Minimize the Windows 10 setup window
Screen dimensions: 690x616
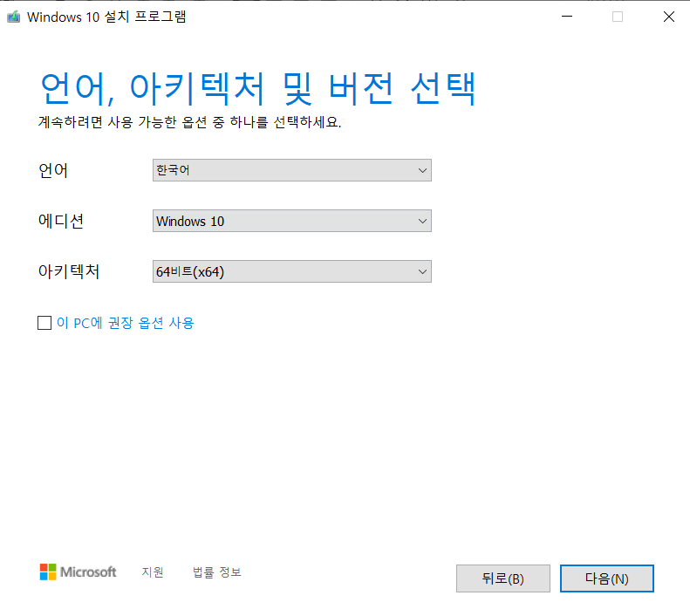[567, 17]
